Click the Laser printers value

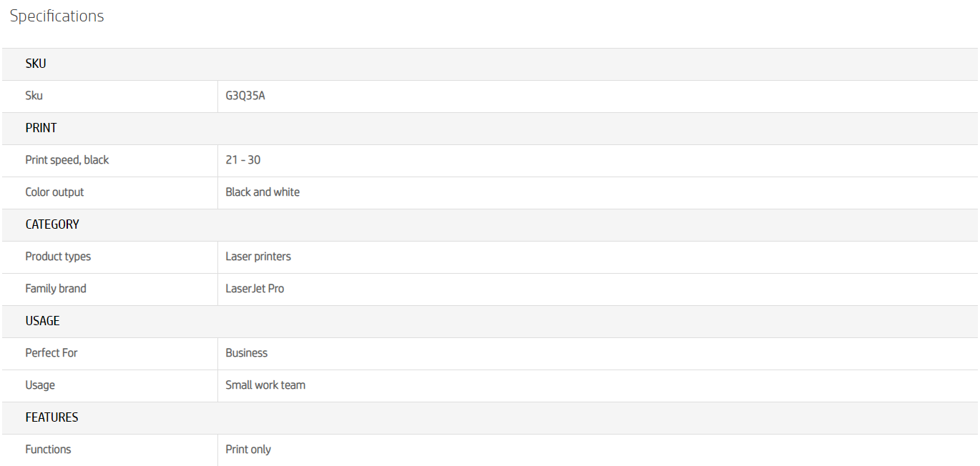[258, 257]
